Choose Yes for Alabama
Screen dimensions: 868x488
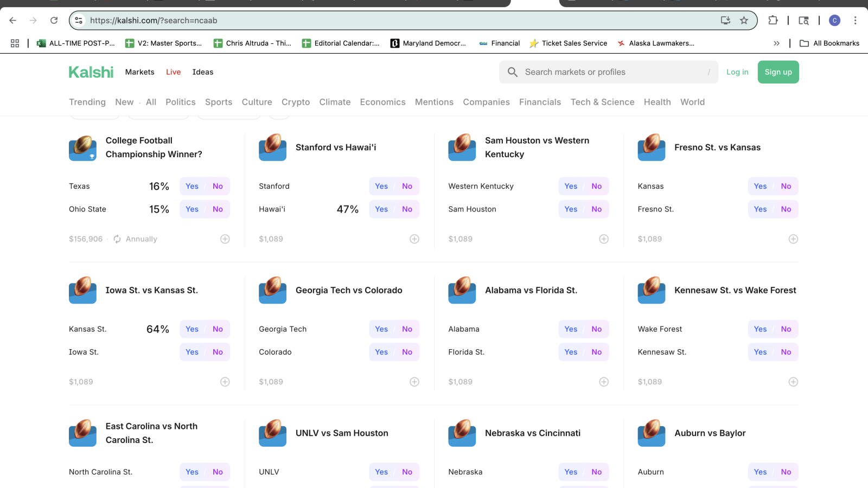click(x=571, y=329)
